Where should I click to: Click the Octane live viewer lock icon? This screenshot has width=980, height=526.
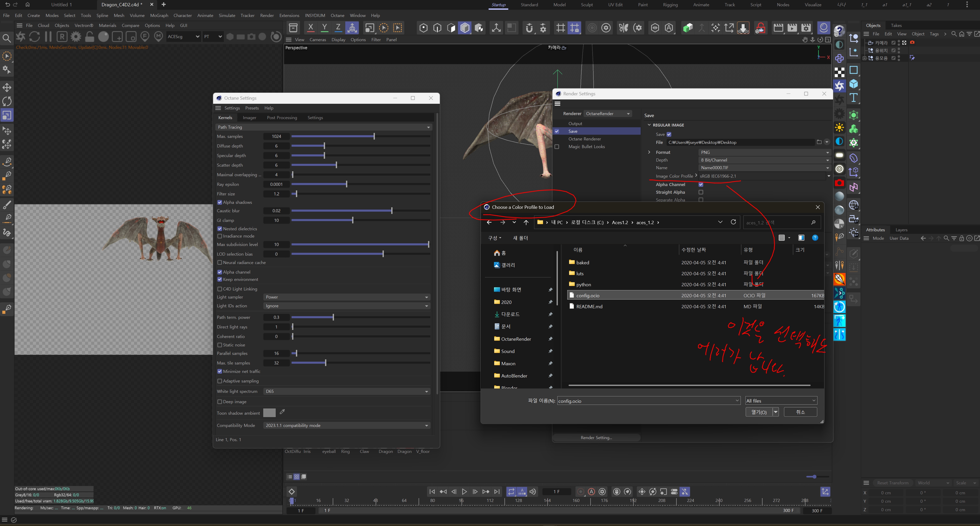[89, 37]
